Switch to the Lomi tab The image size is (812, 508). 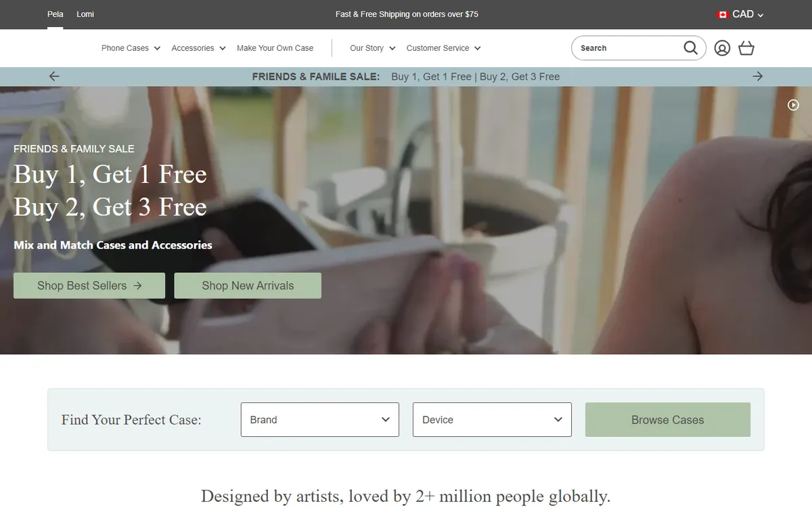coord(85,14)
